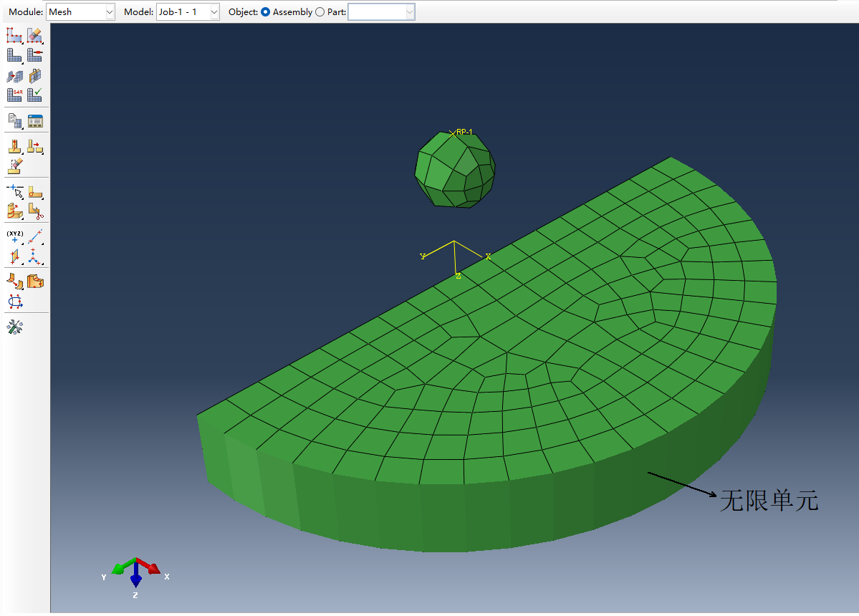The image size is (859, 616).
Task: Select the Assembly object radio button
Action: pos(265,12)
